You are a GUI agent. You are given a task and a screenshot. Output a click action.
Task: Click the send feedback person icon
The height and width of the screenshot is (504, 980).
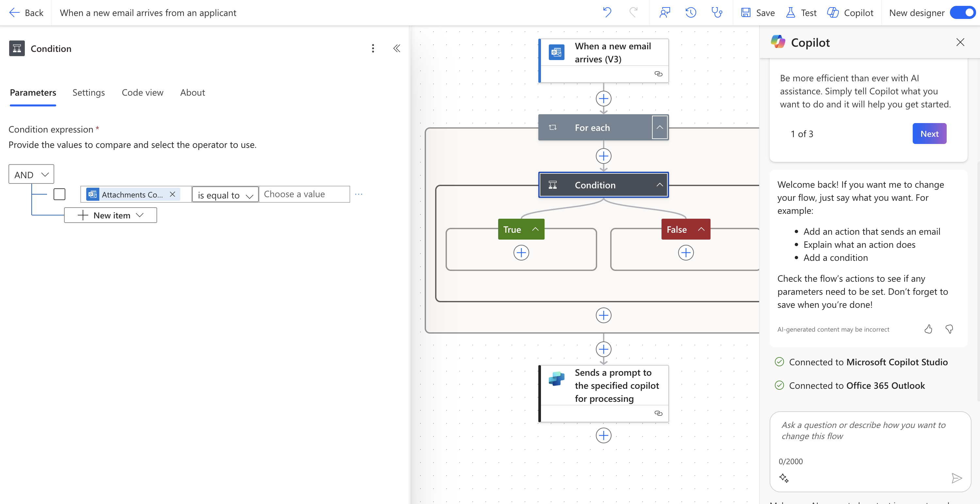pos(665,12)
